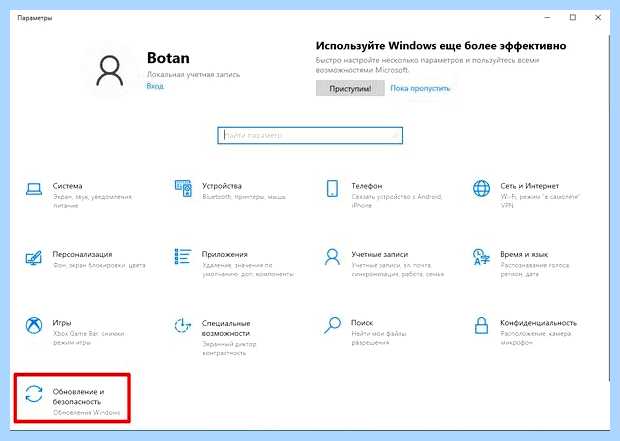The height and width of the screenshot is (441, 620).
Task: Click the Используйте Windows еще более эффективно heading
Action: tap(441, 46)
